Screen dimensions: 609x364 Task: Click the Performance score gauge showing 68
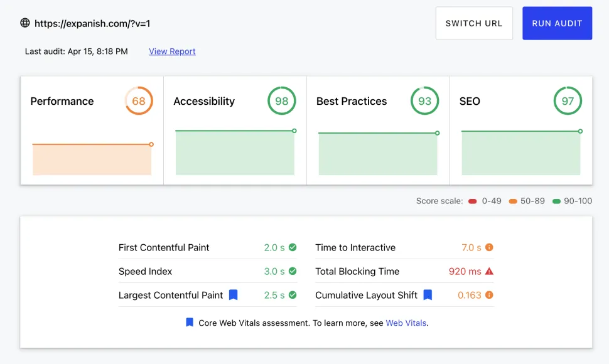tap(139, 101)
